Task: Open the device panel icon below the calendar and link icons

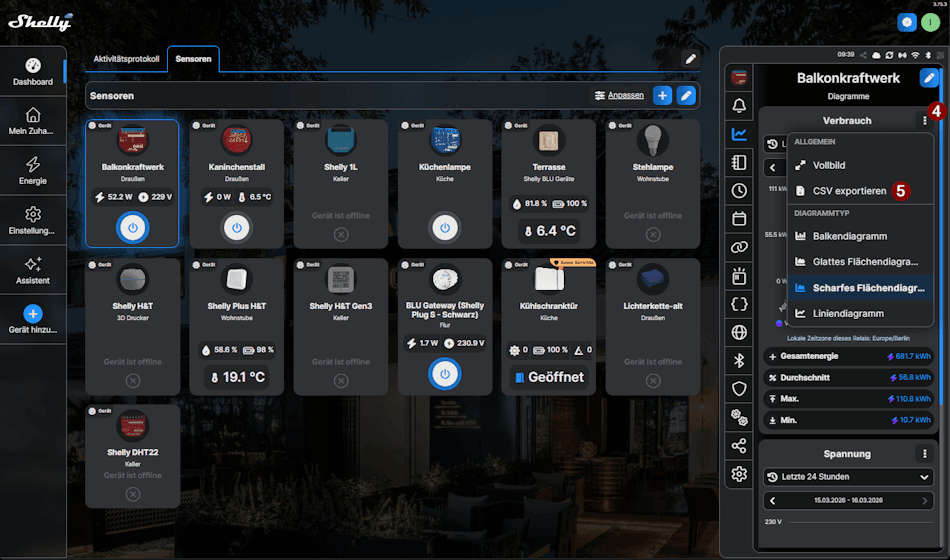Action: 739,276
